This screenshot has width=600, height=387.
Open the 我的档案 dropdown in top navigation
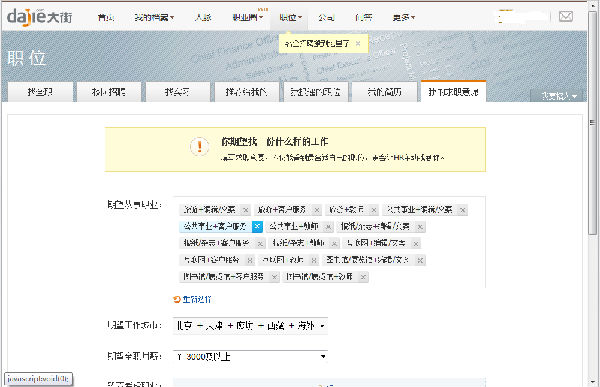pos(154,17)
